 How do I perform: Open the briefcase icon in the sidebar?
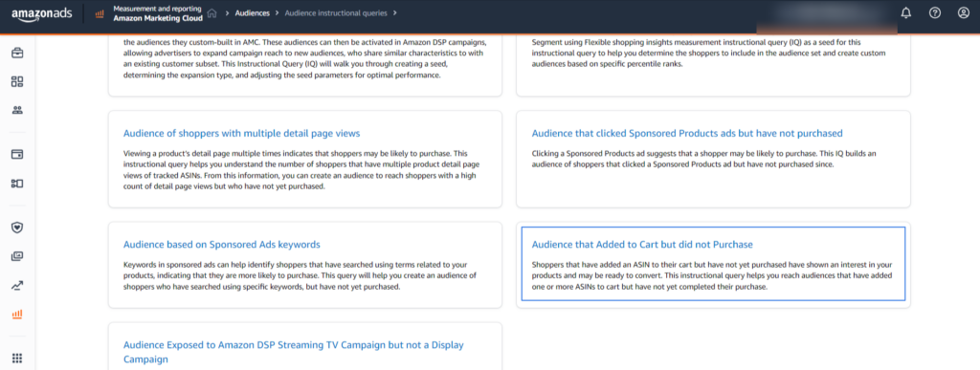[x=17, y=53]
